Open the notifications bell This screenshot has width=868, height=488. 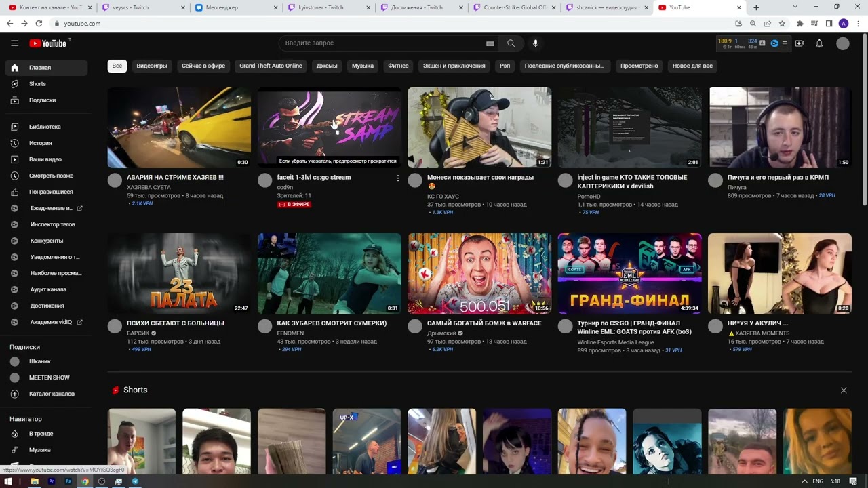pyautogui.click(x=819, y=43)
